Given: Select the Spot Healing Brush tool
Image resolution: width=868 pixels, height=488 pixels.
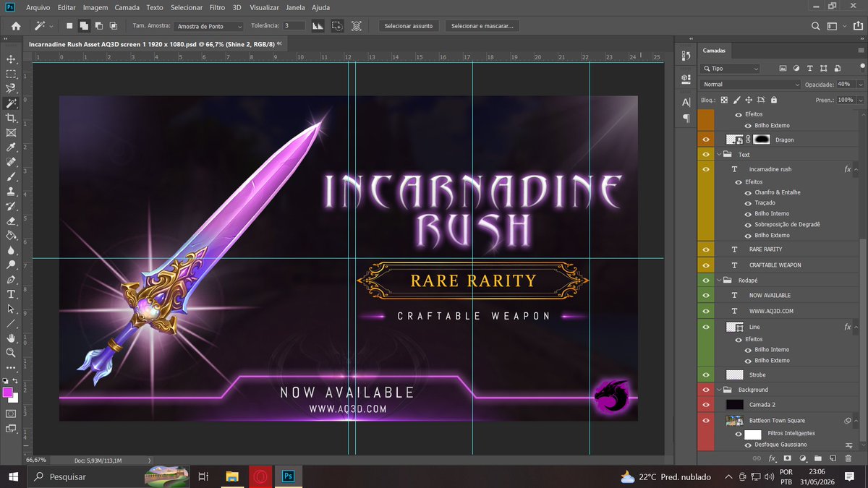Looking at the screenshot, I should click(11, 162).
